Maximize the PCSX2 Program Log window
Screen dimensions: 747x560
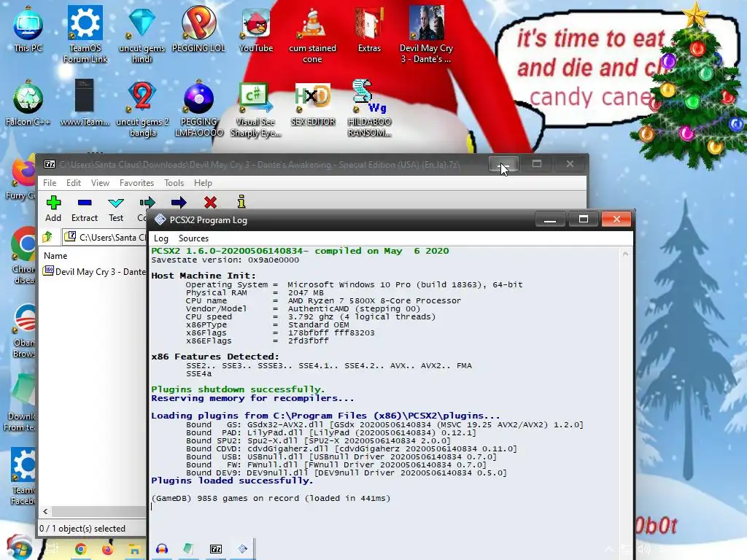pyautogui.click(x=583, y=219)
